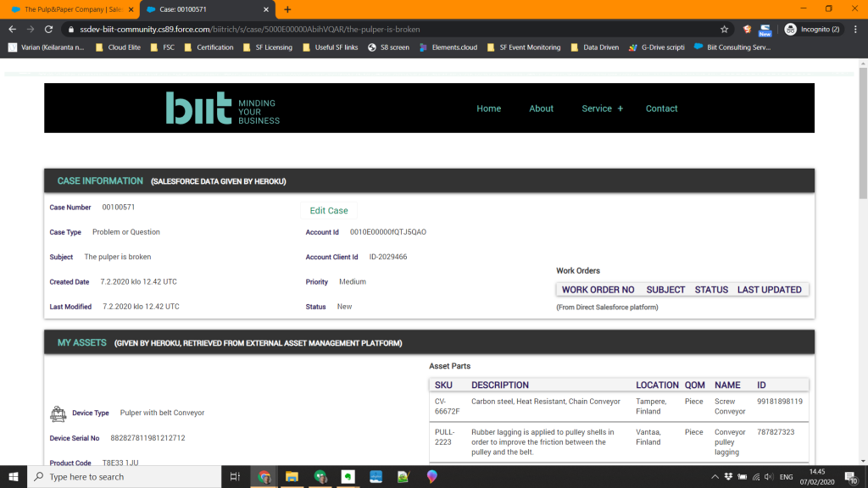Open the Dropbox tray icon
The width and height of the screenshot is (868, 488).
(x=728, y=476)
